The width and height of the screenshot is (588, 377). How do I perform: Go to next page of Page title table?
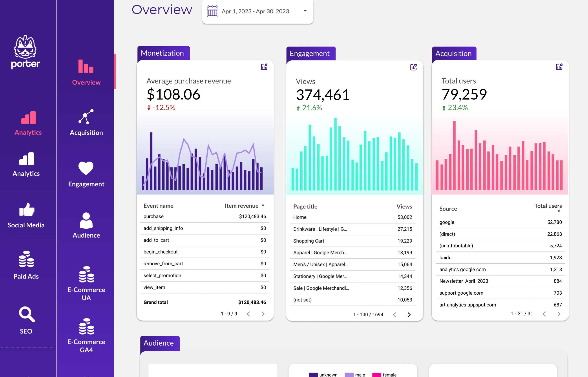click(409, 315)
